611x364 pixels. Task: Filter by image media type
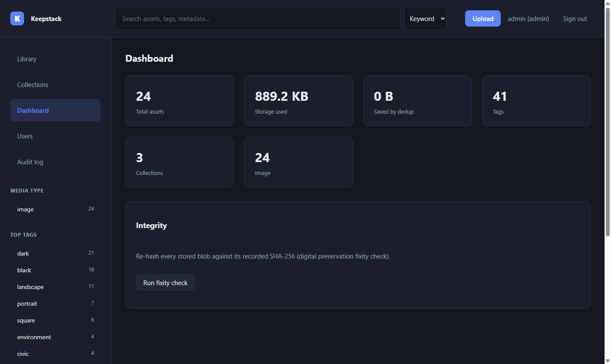point(55,209)
